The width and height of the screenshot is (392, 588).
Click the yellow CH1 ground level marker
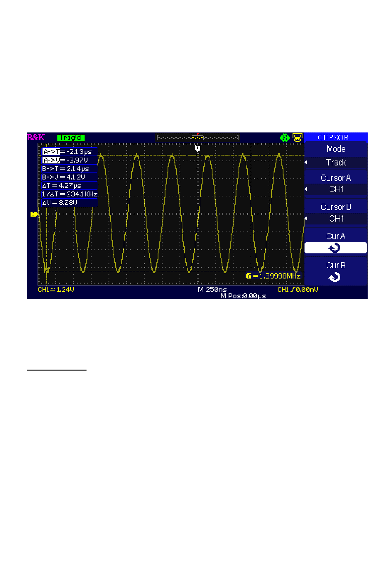[34, 214]
